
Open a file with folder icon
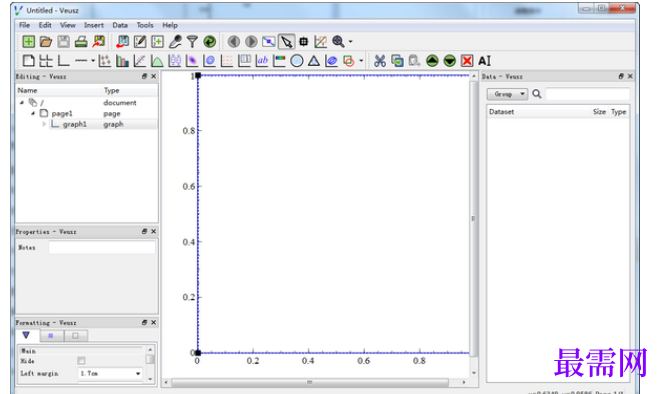pyautogui.click(x=46, y=42)
